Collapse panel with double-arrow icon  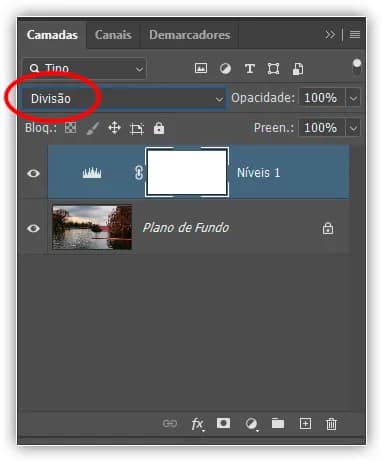[x=330, y=34]
